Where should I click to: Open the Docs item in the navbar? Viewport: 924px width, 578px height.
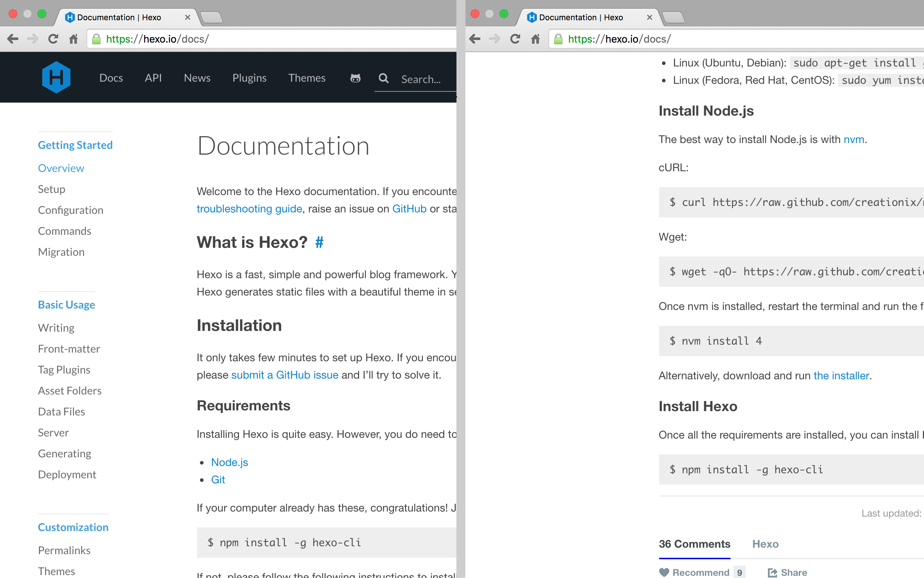tap(111, 78)
